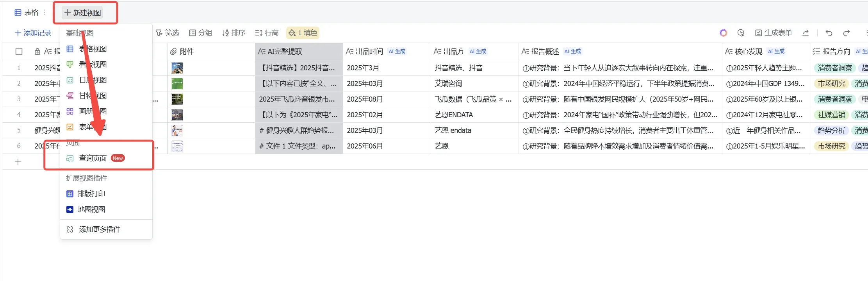Click the 出品时间 column header

click(387, 51)
